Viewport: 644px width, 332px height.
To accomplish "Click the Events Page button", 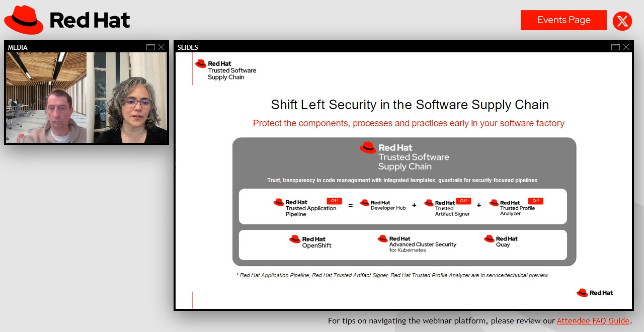I will (x=563, y=20).
